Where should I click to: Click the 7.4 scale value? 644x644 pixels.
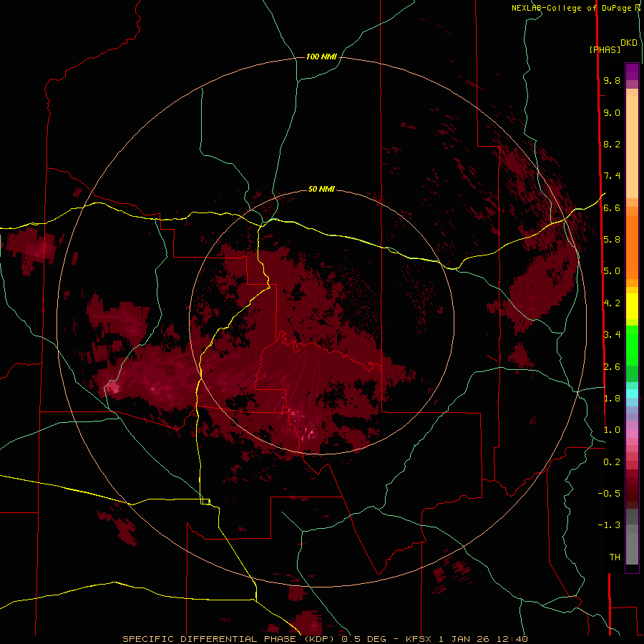[x=612, y=176]
